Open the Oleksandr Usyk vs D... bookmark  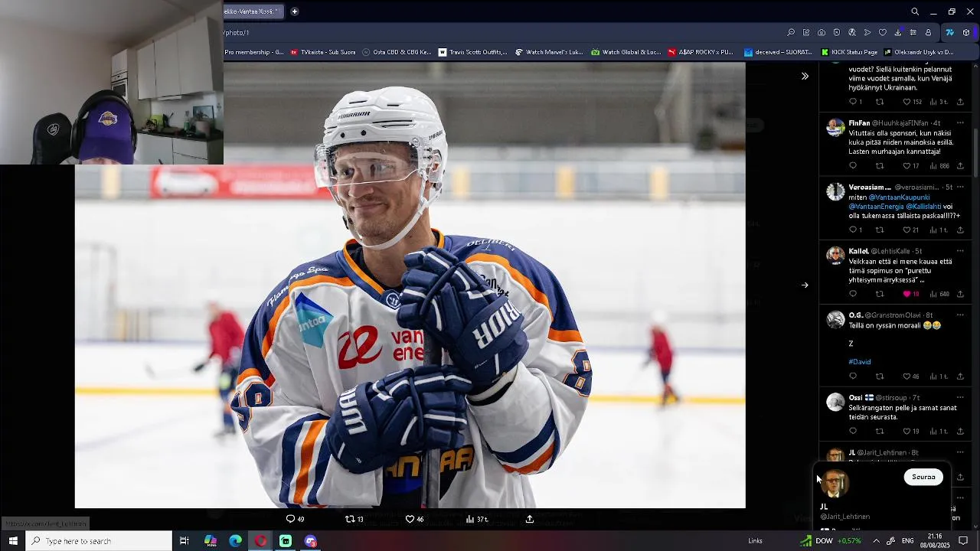tap(919, 52)
